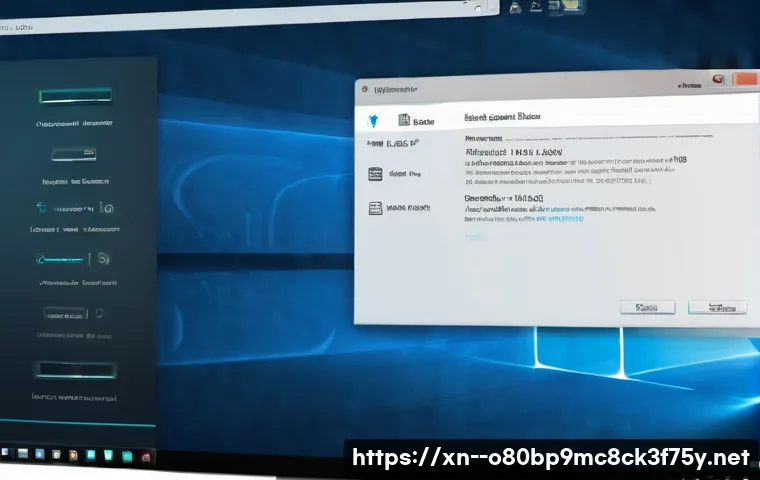The image size is (760, 480).
Task: Click the green-outlined bar atop the dark panel
Action: (75, 96)
